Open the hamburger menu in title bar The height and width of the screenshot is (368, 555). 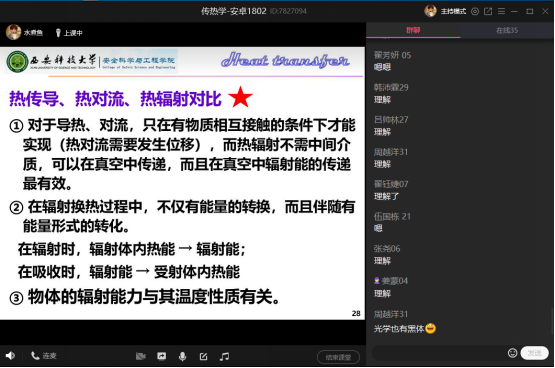pos(501,11)
